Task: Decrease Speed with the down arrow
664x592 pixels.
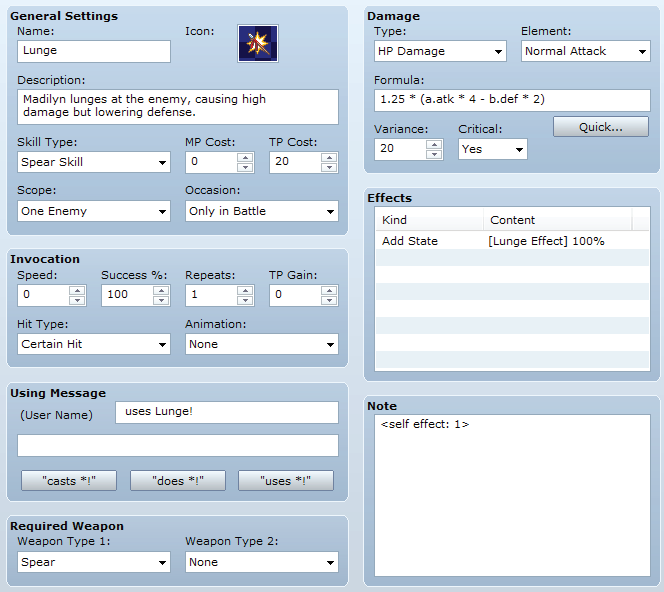Action: tap(77, 300)
